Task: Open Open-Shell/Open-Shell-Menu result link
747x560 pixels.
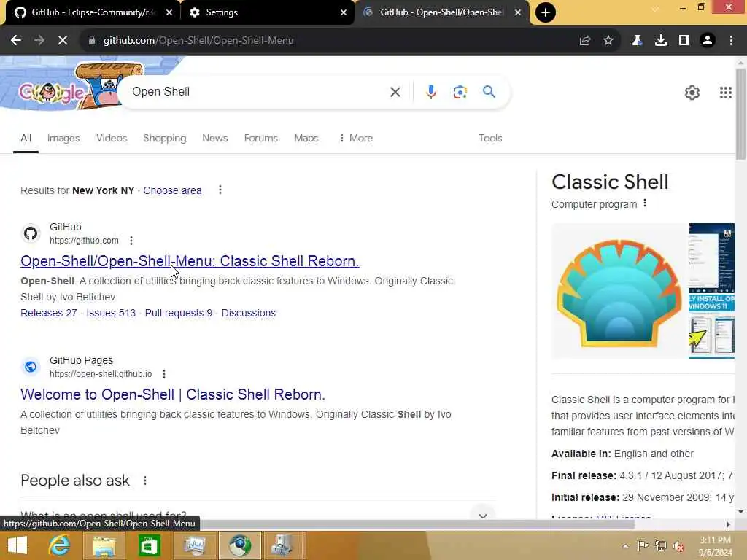Action: [190, 261]
